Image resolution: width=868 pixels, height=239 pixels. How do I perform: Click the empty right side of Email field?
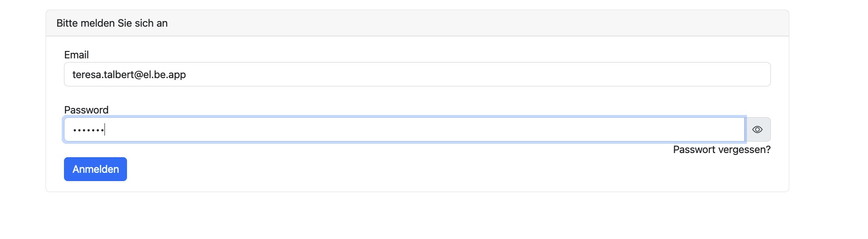pyautogui.click(x=644, y=74)
